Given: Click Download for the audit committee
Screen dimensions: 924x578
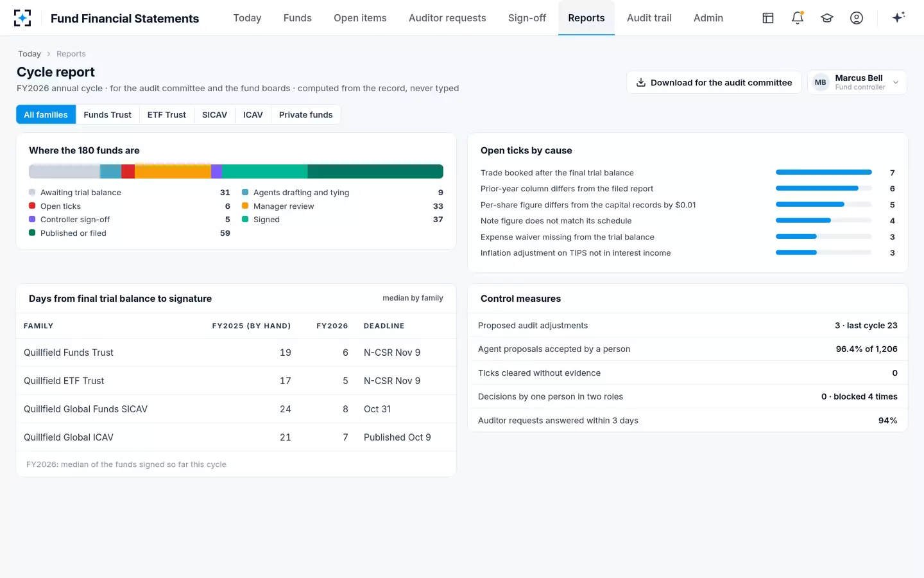Looking at the screenshot, I should (x=714, y=82).
